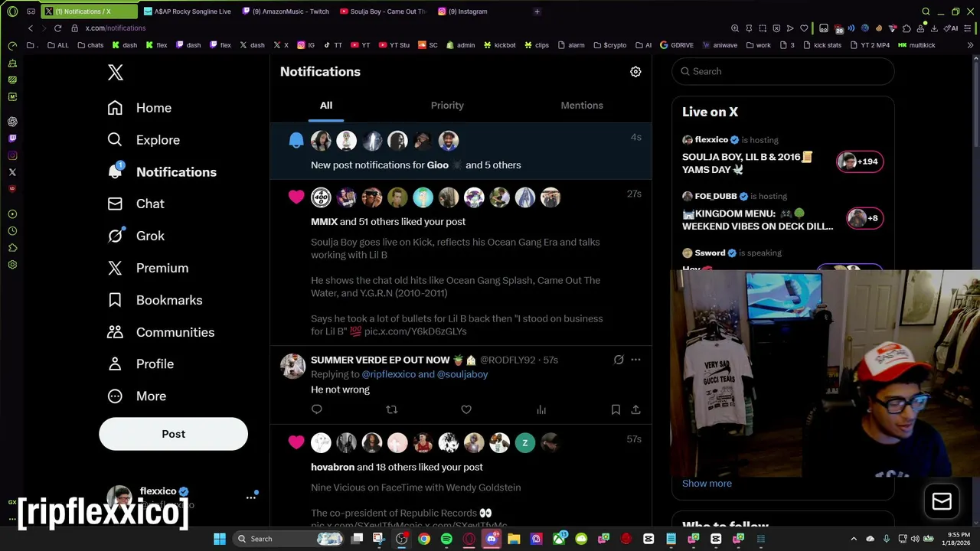Open a new browser tab
The height and width of the screenshot is (551, 980).
point(537,11)
